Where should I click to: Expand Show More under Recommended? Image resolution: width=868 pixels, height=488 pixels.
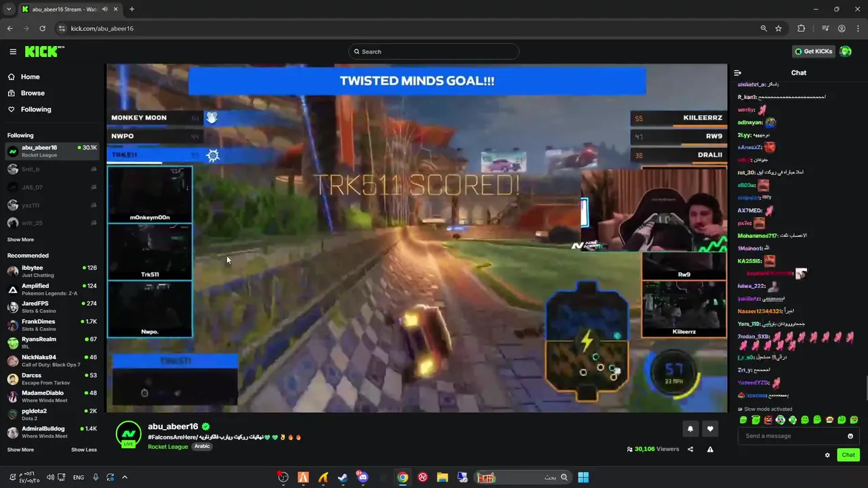(20, 449)
